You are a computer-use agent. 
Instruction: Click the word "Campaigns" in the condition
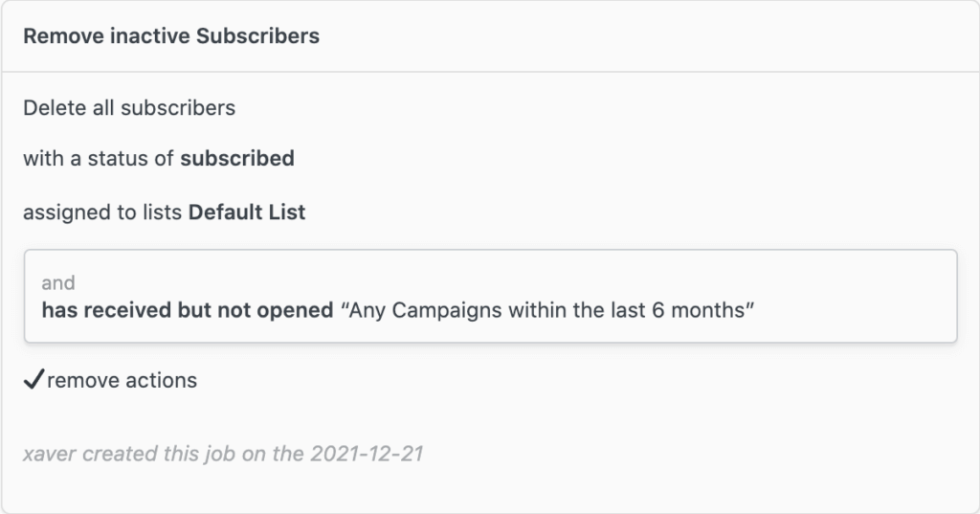pyautogui.click(x=447, y=310)
